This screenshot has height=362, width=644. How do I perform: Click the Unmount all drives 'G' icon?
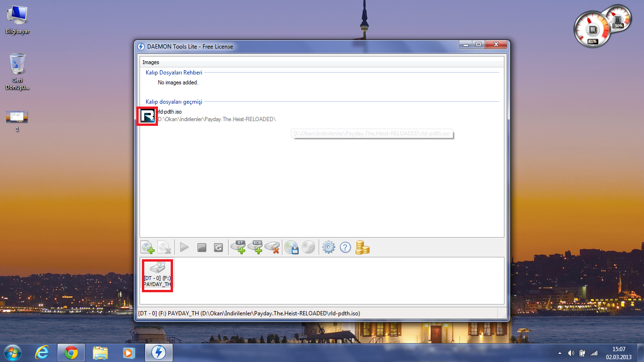coord(218,247)
